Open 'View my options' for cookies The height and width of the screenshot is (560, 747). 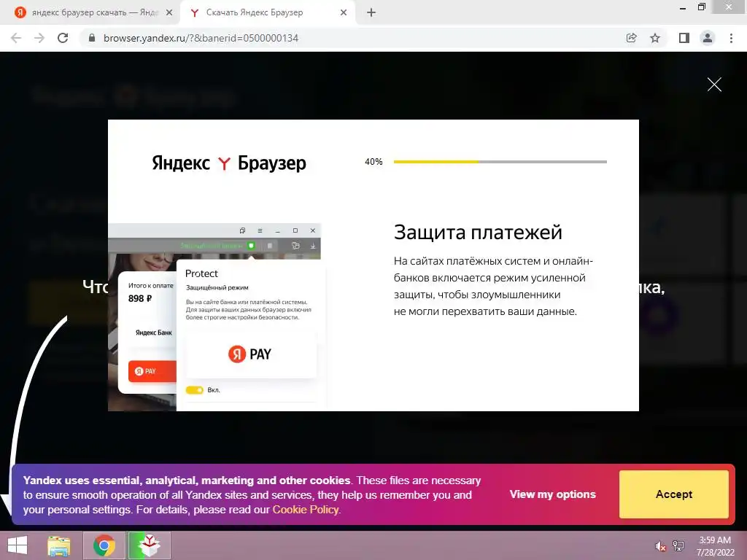click(x=553, y=494)
